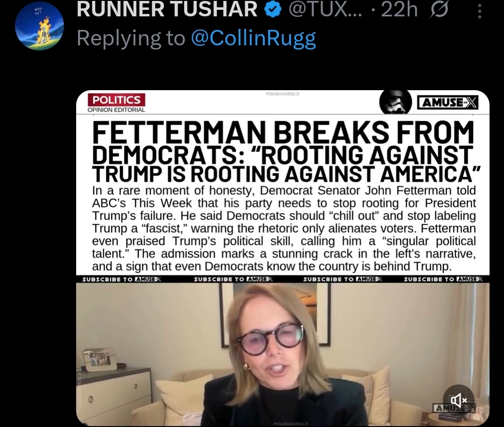Viewport: 504px width, 427px height.
Task: Open RUNNER TUSHAR's profile avatar
Action: tap(39, 26)
